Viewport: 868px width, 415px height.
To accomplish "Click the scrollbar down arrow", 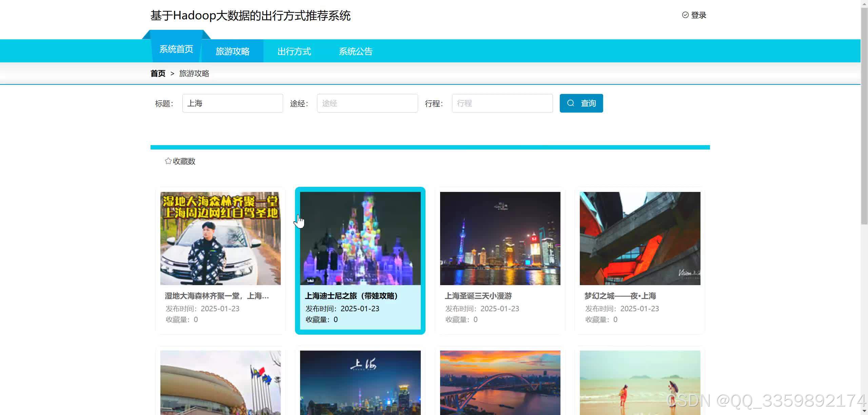I will (864, 411).
